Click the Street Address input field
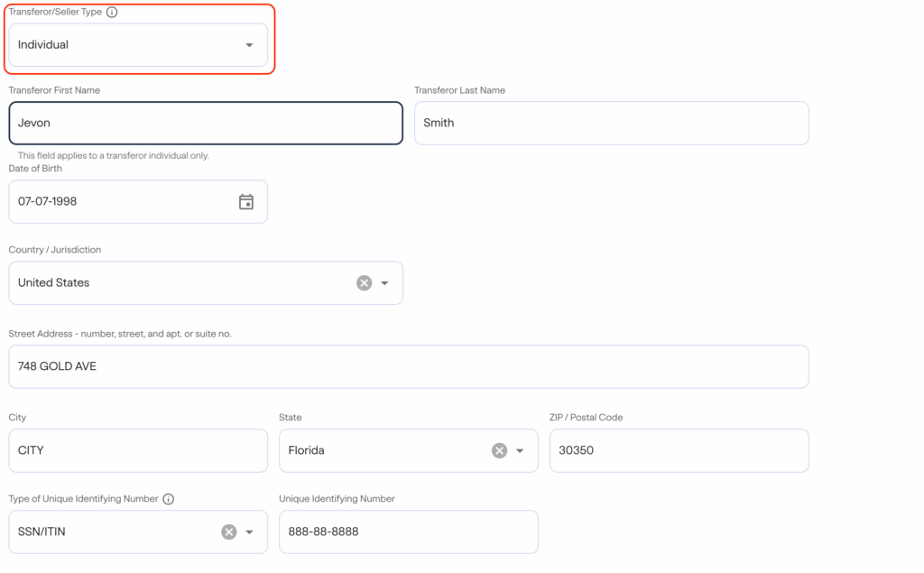The width and height of the screenshot is (924, 573). coord(408,366)
